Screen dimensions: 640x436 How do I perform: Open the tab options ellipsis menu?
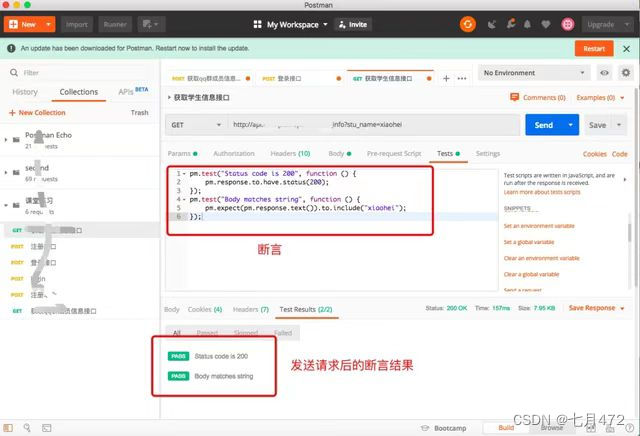pos(462,78)
